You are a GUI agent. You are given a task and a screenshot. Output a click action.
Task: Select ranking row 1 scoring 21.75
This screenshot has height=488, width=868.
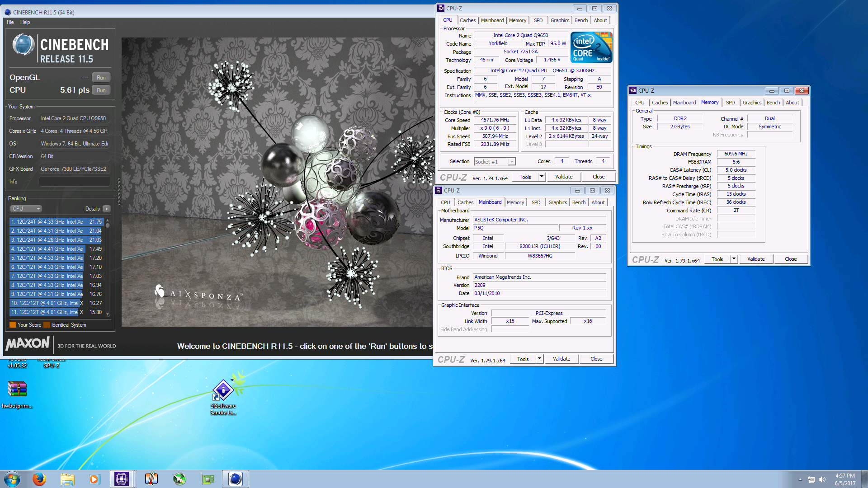tap(57, 222)
